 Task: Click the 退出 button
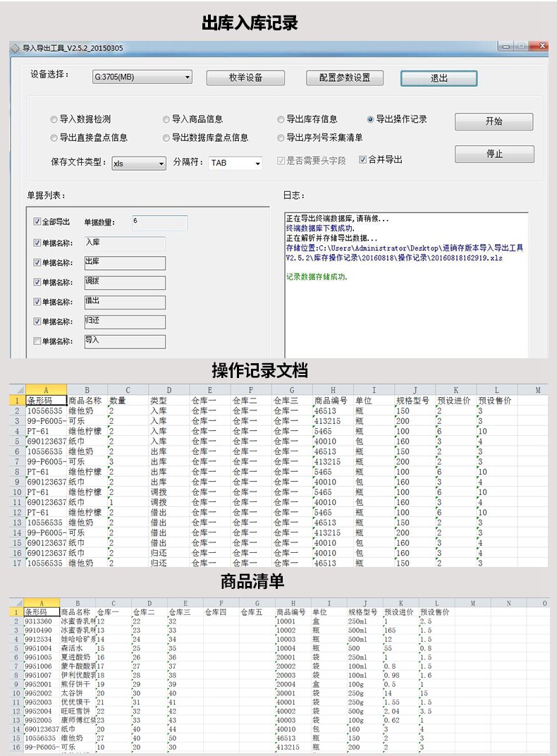pyautogui.click(x=439, y=78)
